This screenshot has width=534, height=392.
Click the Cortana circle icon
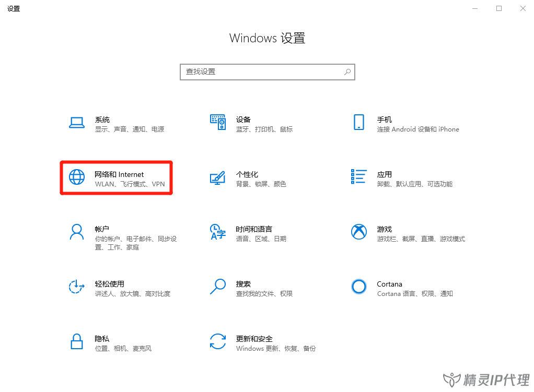pos(359,287)
